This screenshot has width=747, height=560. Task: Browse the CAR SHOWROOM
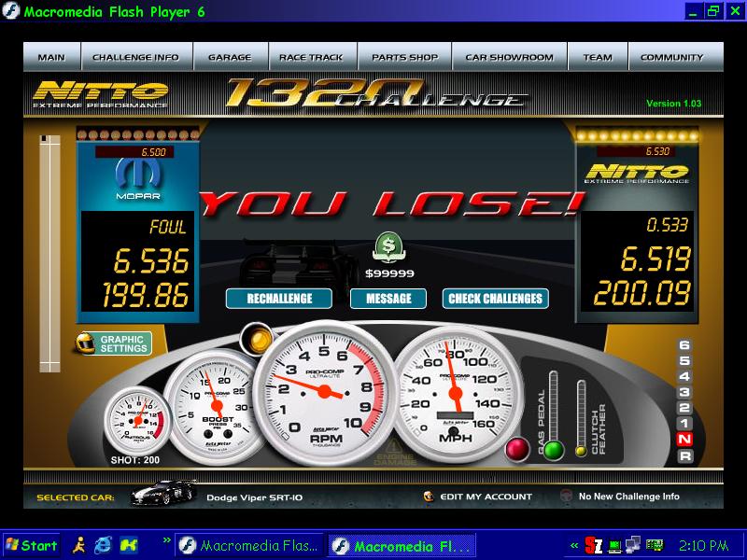509,57
